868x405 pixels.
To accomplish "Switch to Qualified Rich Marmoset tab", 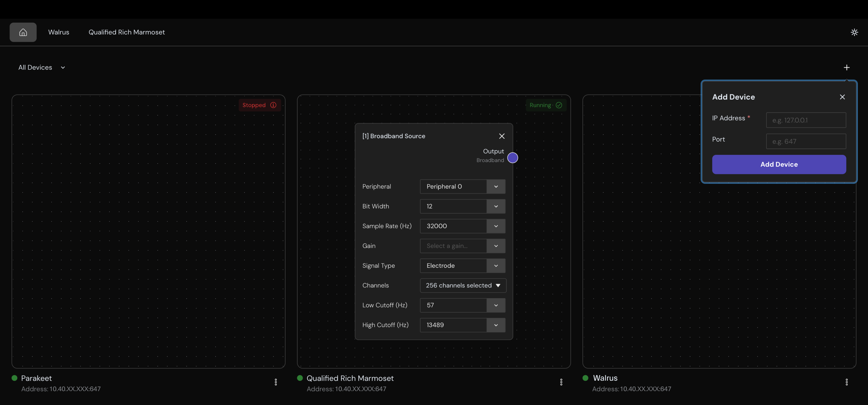I will tap(127, 32).
